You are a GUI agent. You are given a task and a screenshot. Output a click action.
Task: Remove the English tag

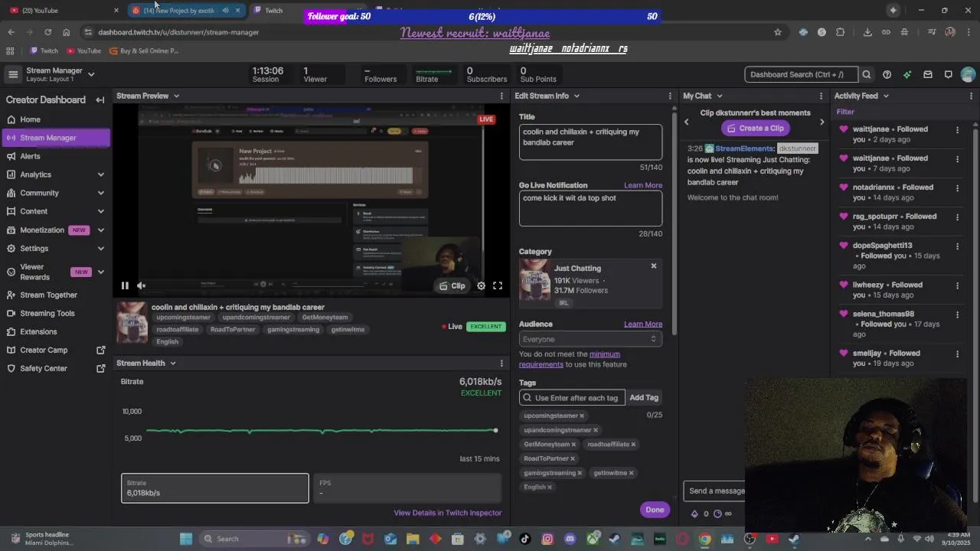(550, 487)
